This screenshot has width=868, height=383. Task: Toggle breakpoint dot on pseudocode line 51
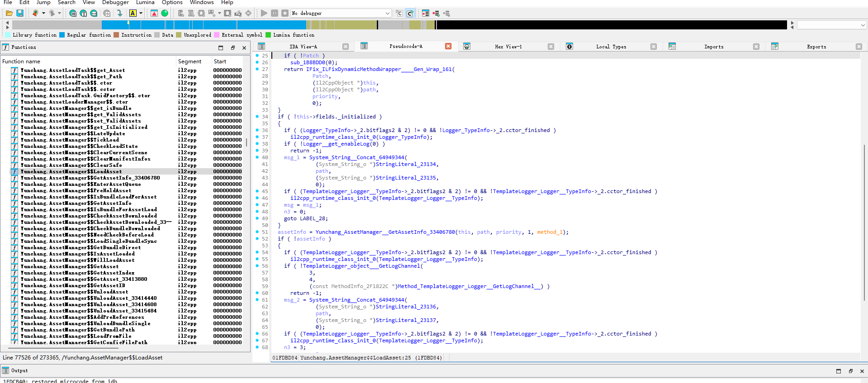[x=257, y=232]
